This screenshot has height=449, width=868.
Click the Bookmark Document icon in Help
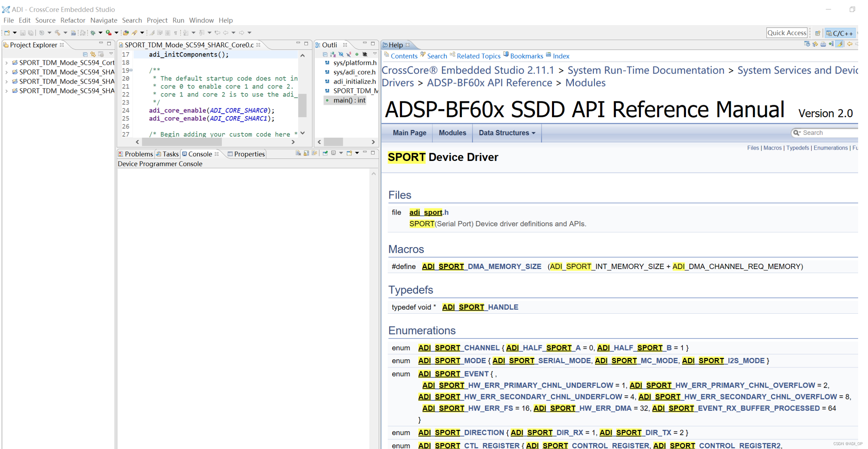(x=831, y=44)
